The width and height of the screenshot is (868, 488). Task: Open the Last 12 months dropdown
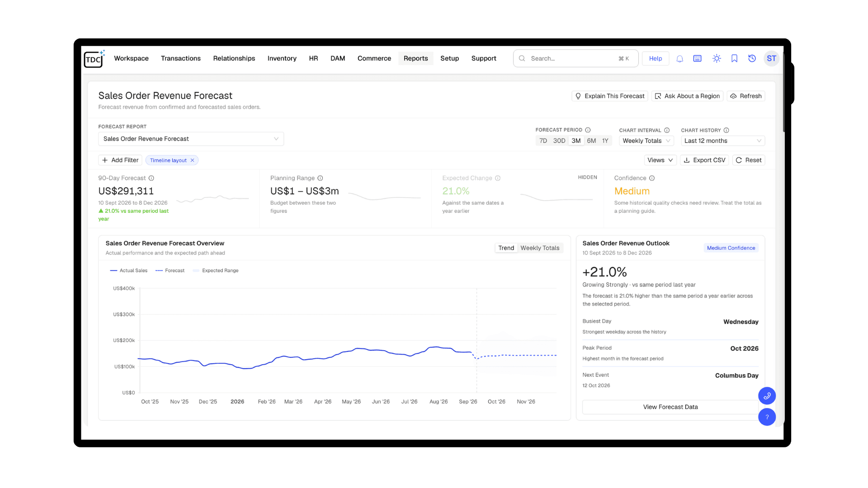tap(722, 141)
